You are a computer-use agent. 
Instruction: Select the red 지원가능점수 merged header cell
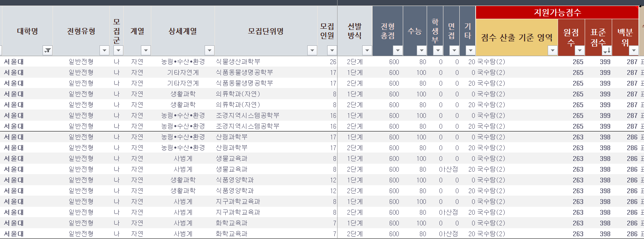pos(557,12)
